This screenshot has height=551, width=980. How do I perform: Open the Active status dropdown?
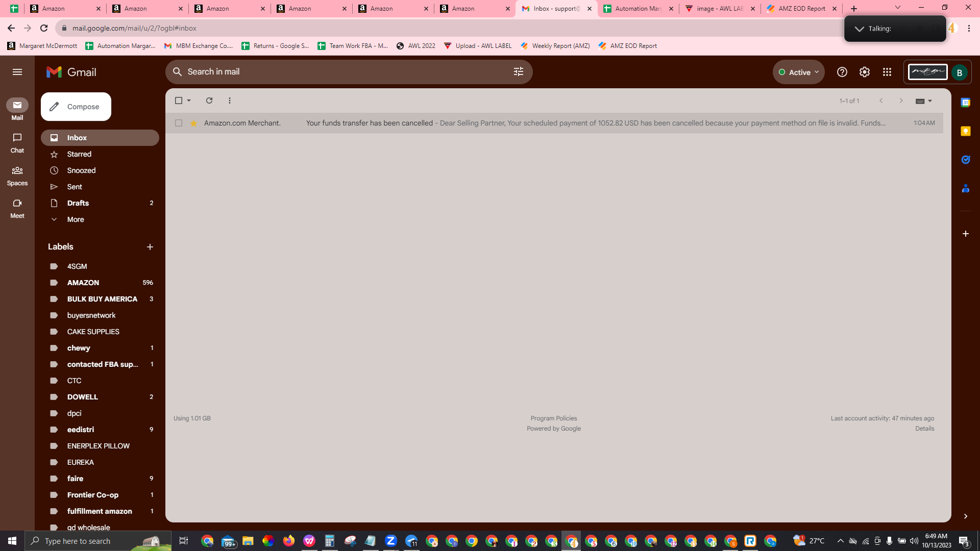tap(799, 72)
